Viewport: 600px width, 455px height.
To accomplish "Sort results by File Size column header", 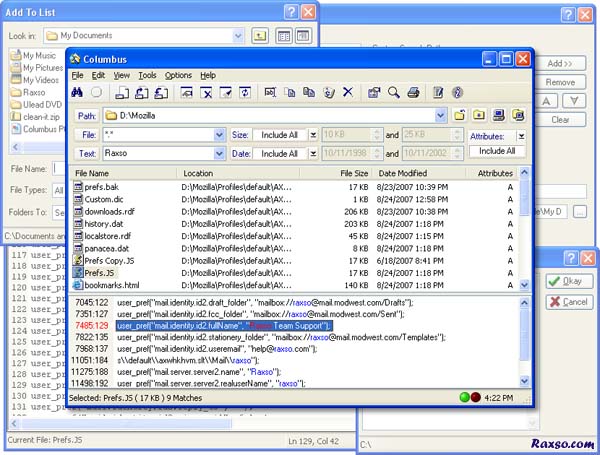I will point(336,173).
